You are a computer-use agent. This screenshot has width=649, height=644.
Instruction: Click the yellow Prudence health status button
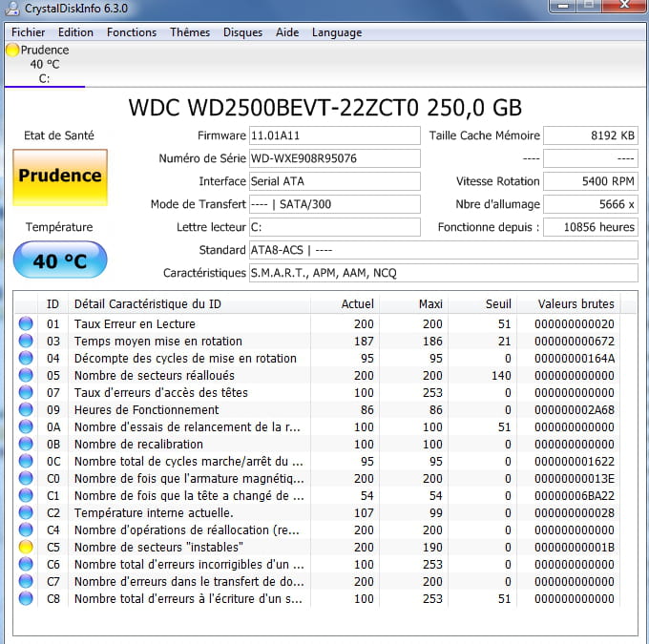coord(59,177)
